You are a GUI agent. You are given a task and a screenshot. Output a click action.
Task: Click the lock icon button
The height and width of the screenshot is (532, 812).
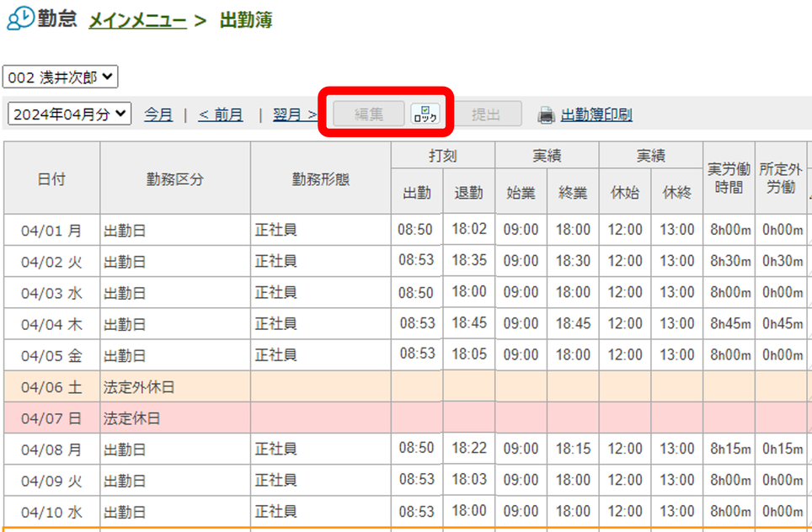[x=425, y=114]
